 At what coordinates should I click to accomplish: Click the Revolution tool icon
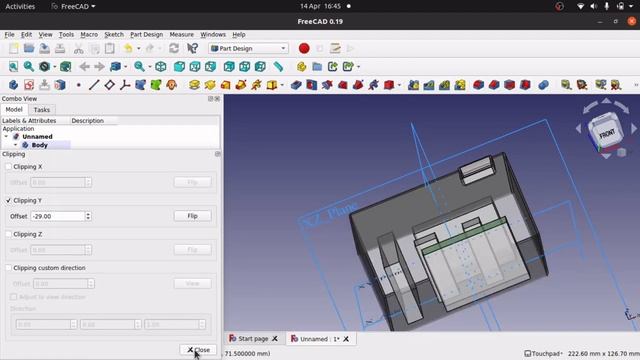pos(210,85)
